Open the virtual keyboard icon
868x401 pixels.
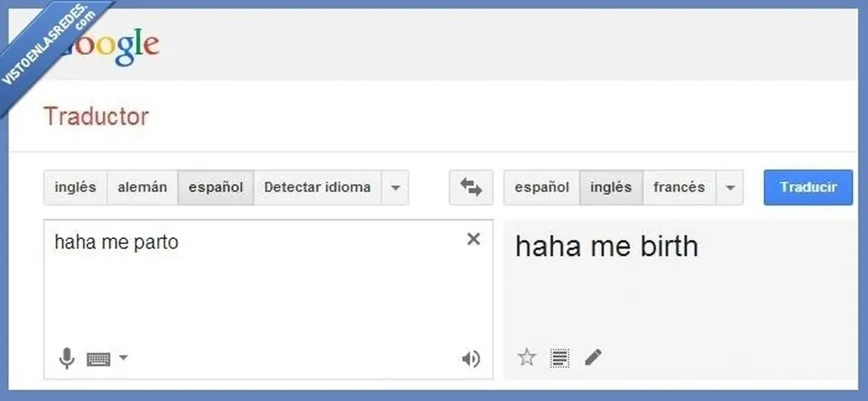point(98,359)
